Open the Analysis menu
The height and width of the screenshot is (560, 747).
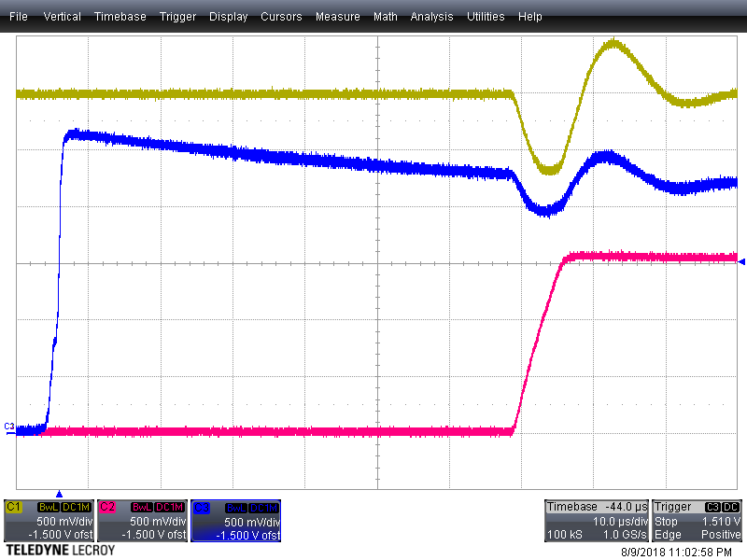click(431, 17)
